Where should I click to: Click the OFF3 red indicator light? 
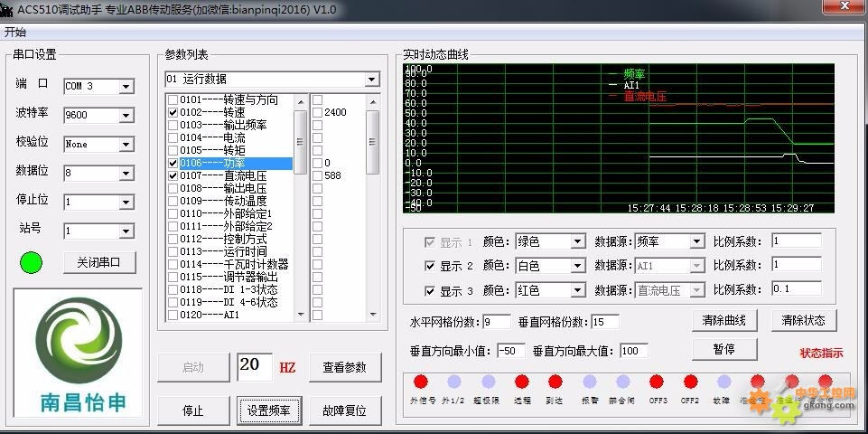pyautogui.click(x=657, y=382)
